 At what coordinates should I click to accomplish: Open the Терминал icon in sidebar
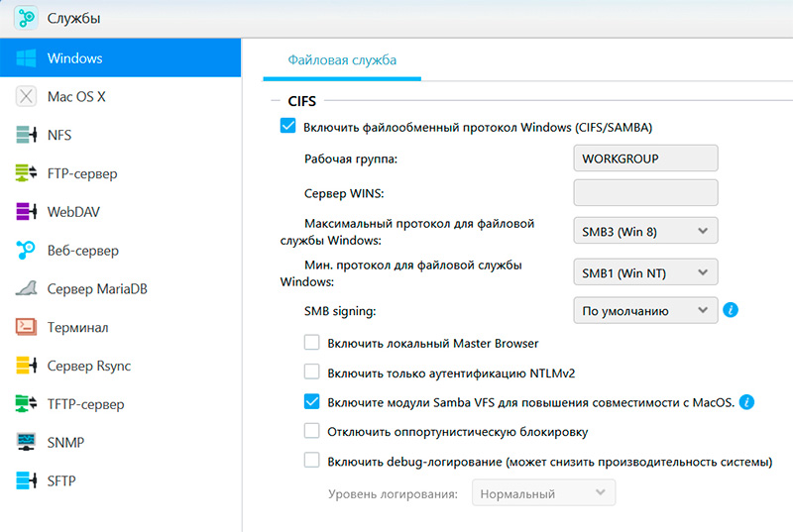(26, 328)
